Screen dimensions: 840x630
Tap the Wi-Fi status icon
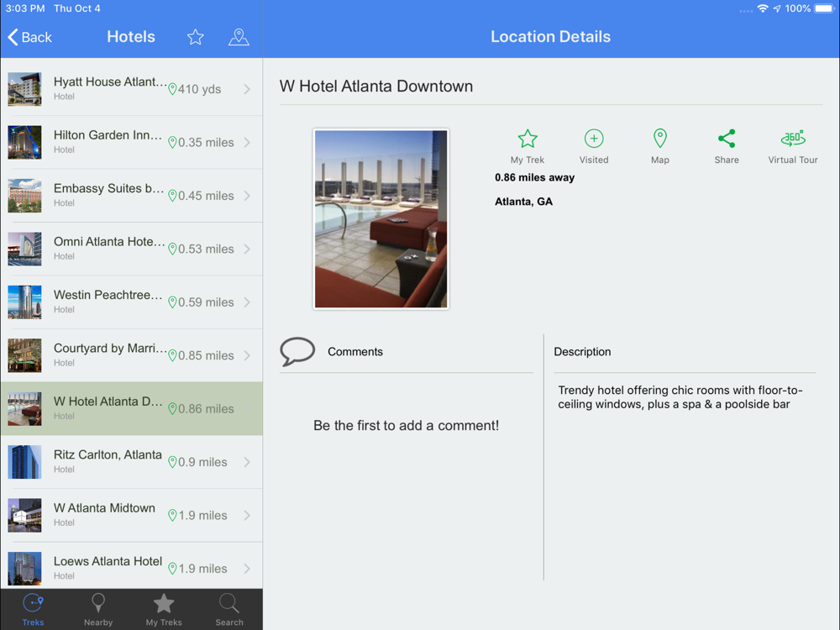pyautogui.click(x=763, y=8)
